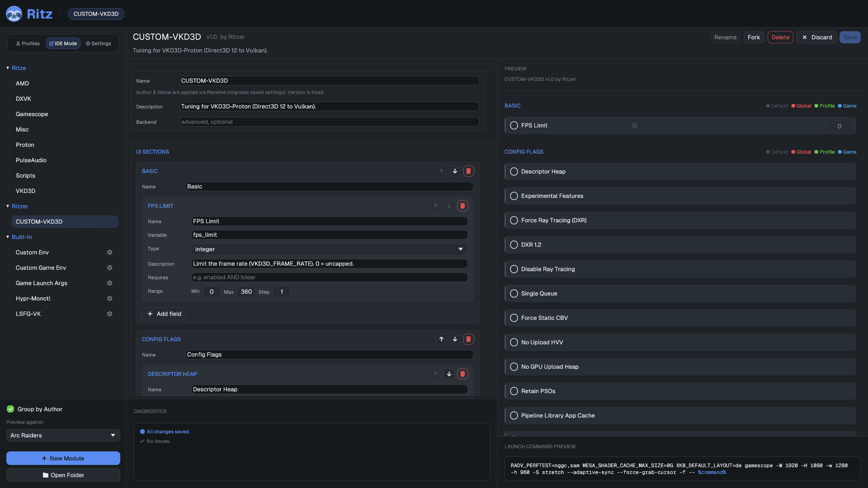Move the BASIC section down
Image resolution: width=868 pixels, height=488 pixels.
point(455,171)
